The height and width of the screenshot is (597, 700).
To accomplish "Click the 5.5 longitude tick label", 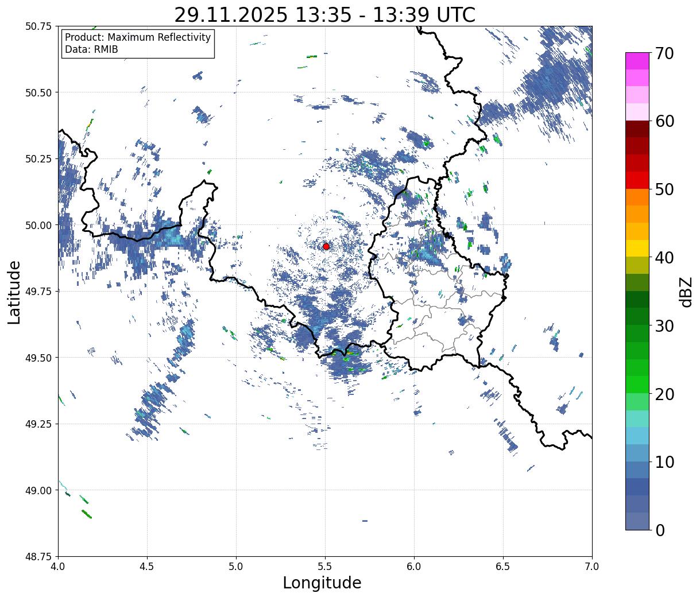I will click(325, 567).
